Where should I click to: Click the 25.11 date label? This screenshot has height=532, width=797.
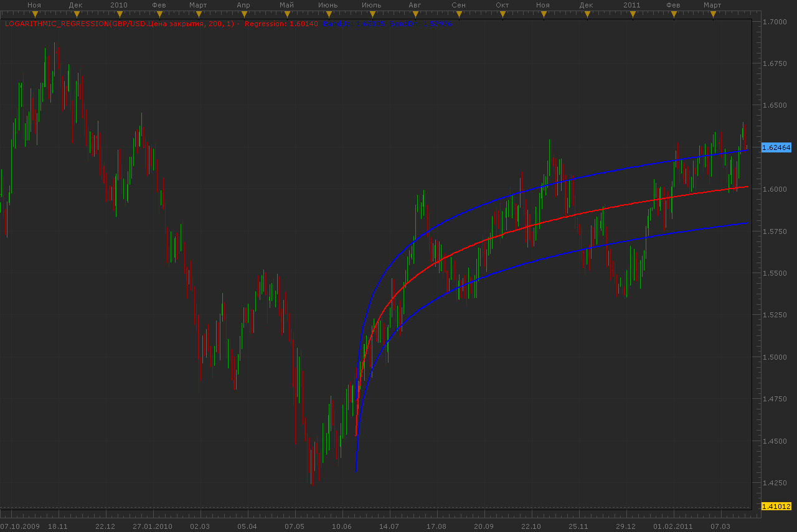point(578,526)
